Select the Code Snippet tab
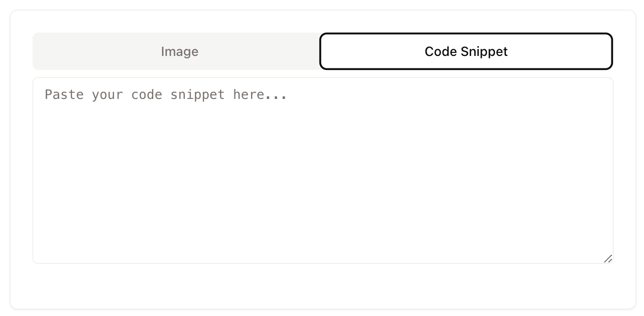Image resolution: width=644 pixels, height=316 pixels. coord(466,51)
